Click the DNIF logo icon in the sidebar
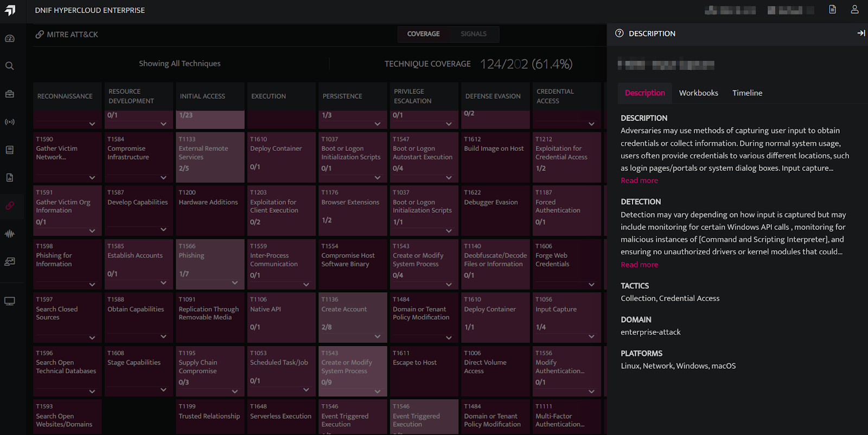This screenshot has width=868, height=435. click(x=10, y=10)
